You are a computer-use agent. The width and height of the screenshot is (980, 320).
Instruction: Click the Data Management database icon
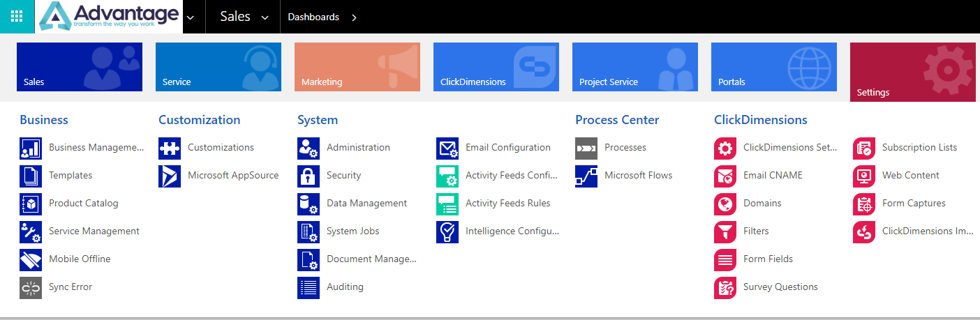pyautogui.click(x=309, y=204)
